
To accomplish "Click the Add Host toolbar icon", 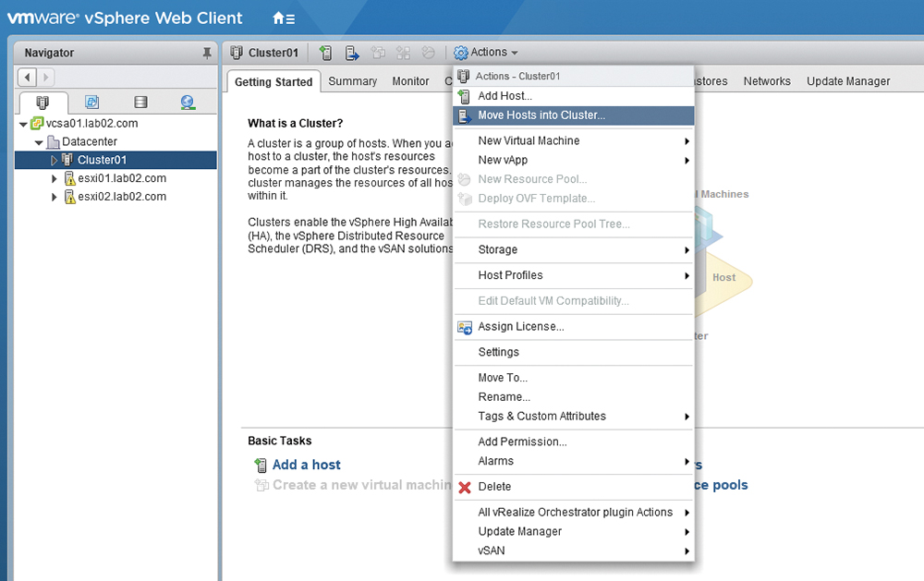I will [326, 53].
